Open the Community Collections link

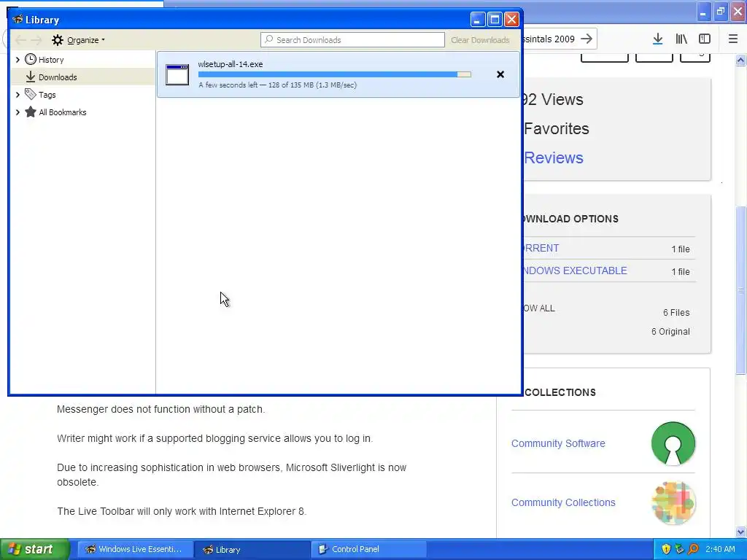click(563, 502)
